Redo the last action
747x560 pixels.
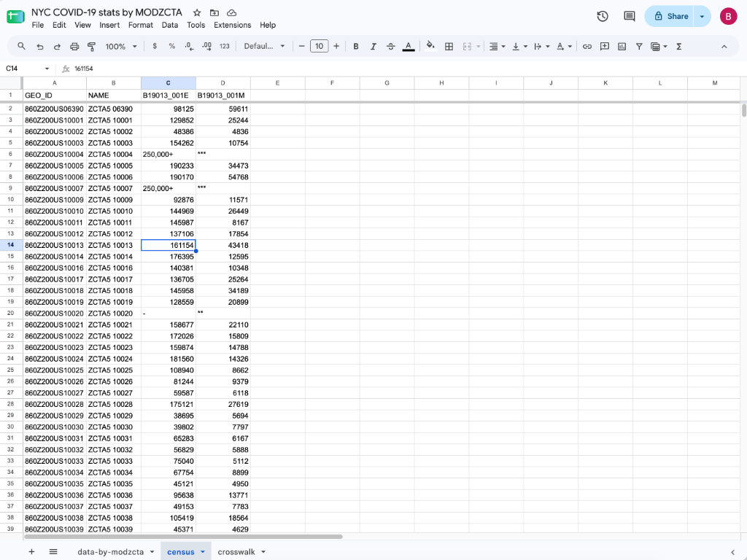(x=57, y=46)
